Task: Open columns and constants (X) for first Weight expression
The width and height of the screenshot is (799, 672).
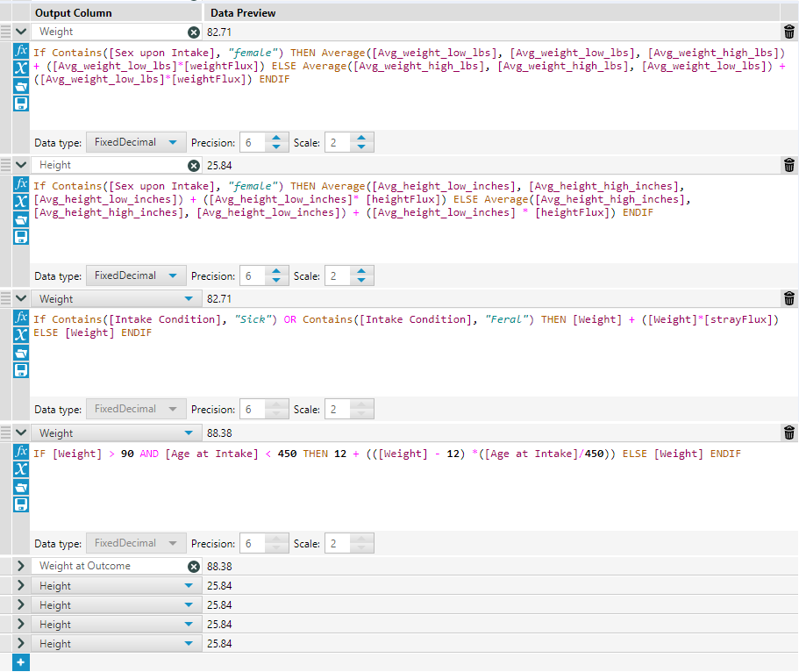Action: 21,68
